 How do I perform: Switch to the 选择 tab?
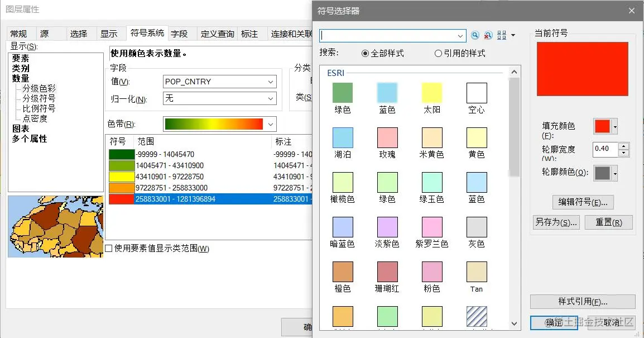click(79, 34)
